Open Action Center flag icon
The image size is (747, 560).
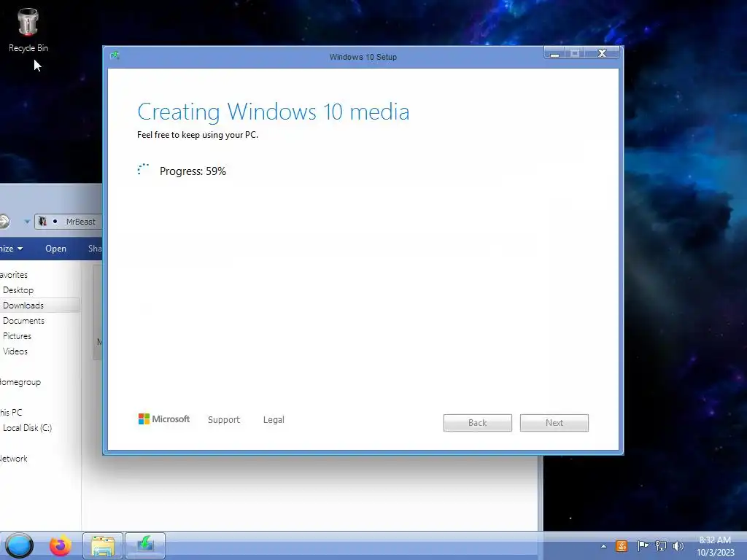(643, 546)
